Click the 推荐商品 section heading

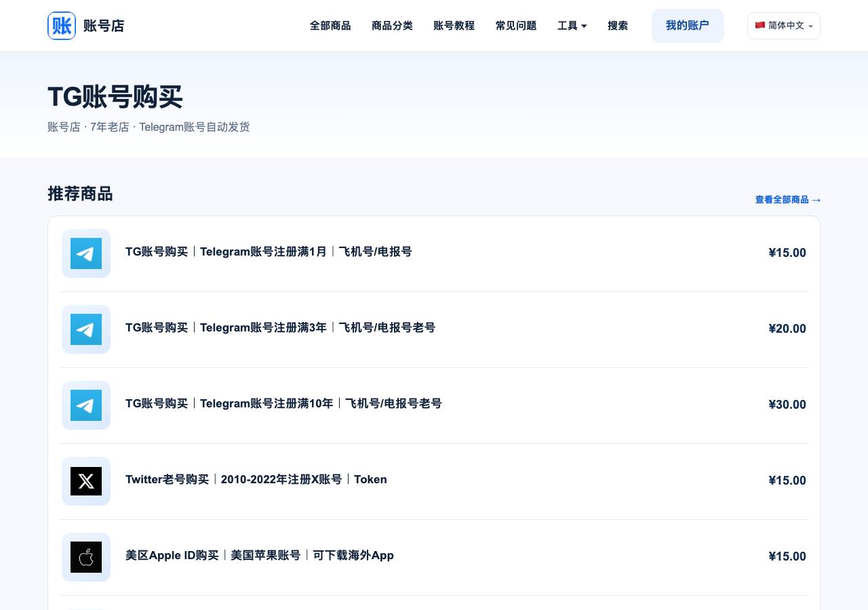(x=80, y=194)
